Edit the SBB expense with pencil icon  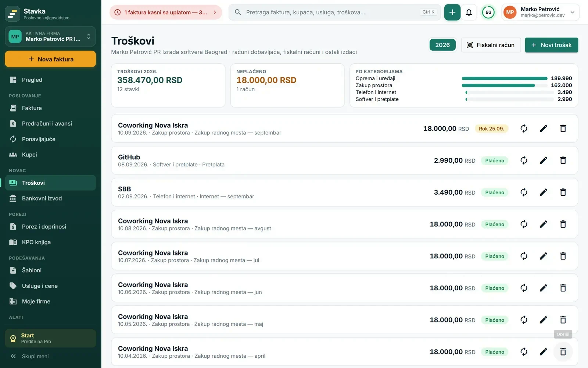click(x=544, y=192)
